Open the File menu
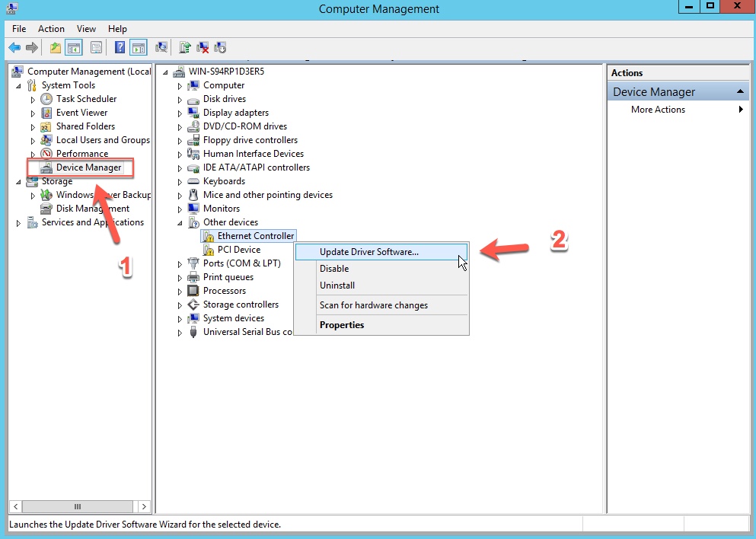Viewport: 756px width, 539px height. (x=19, y=29)
